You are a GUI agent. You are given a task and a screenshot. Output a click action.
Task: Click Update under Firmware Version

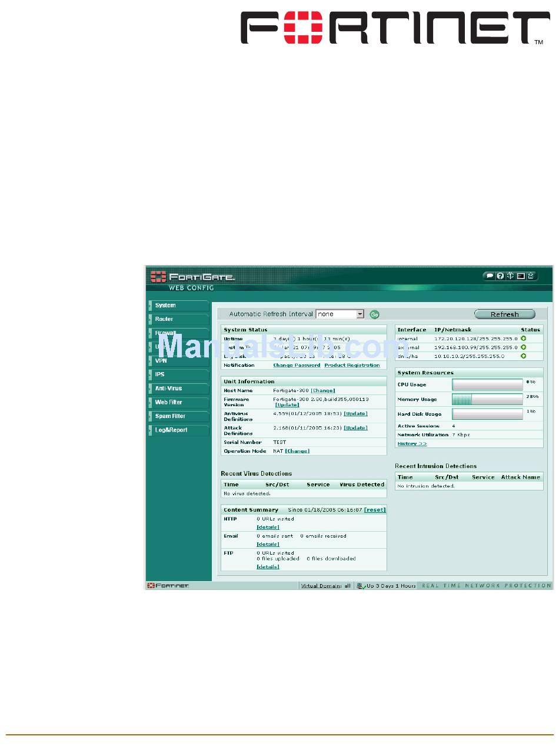(287, 405)
